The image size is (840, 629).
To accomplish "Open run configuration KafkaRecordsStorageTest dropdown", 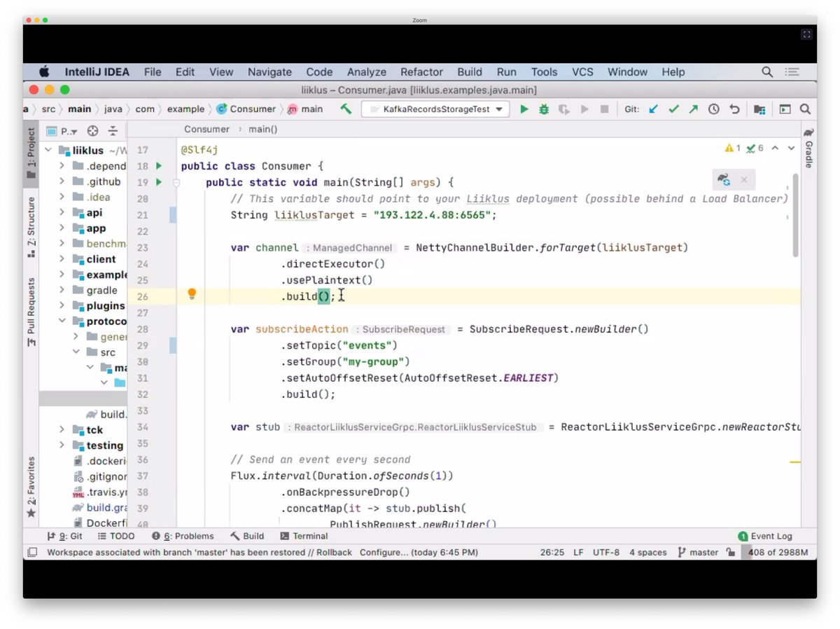I will (437, 109).
